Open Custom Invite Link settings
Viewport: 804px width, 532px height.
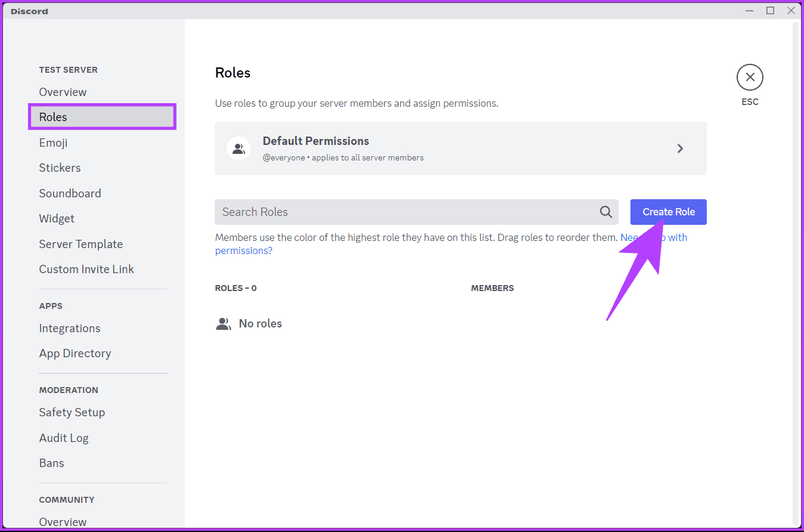[86, 269]
